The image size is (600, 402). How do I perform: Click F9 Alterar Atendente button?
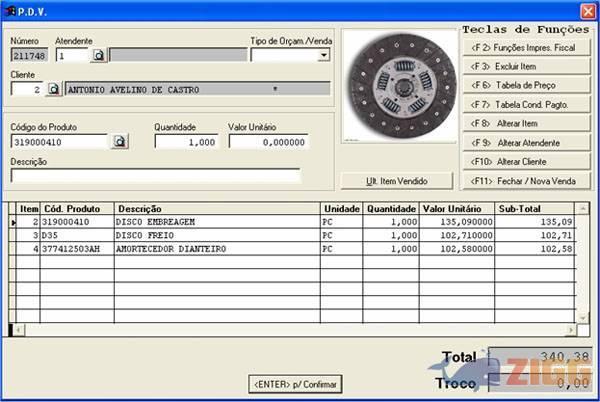point(525,142)
